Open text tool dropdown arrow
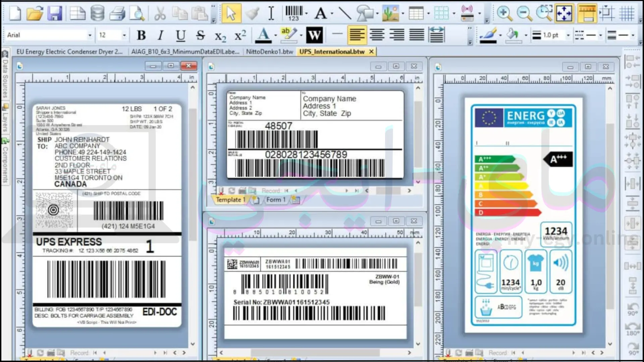Viewport: 644px width, 362px height. coord(332,14)
